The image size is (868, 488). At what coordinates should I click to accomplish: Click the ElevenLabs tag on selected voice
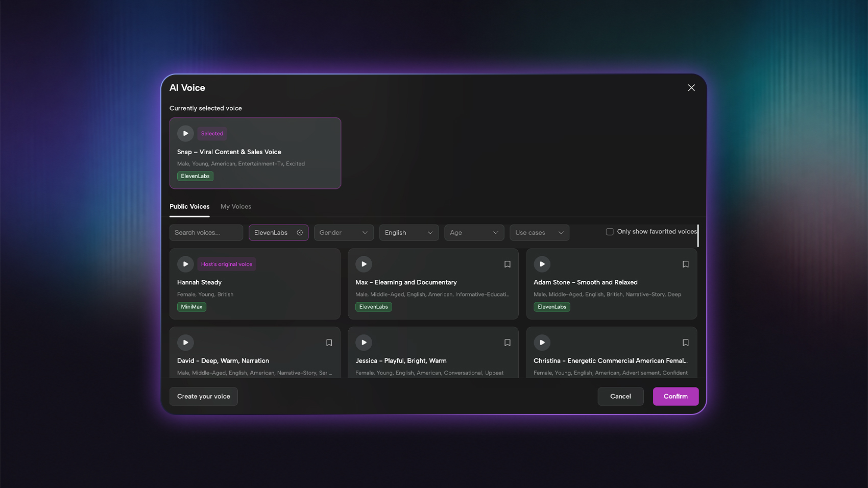[195, 176]
